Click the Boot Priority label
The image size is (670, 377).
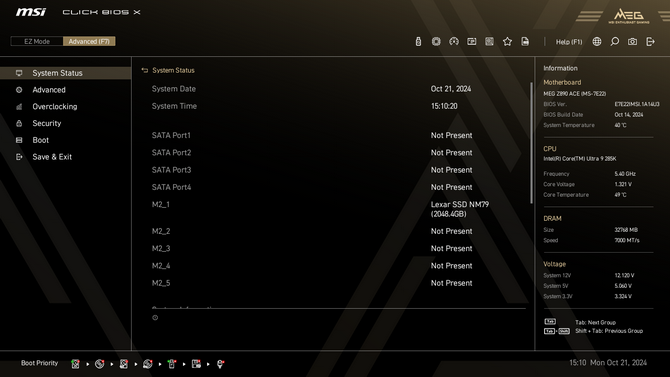pyautogui.click(x=39, y=363)
